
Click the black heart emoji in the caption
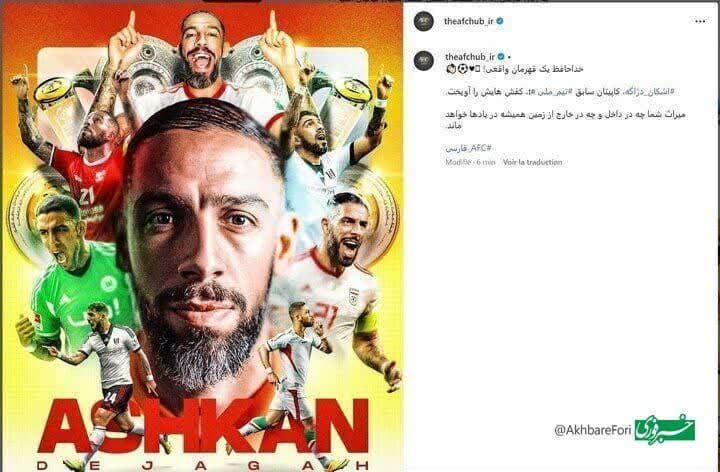(472, 69)
